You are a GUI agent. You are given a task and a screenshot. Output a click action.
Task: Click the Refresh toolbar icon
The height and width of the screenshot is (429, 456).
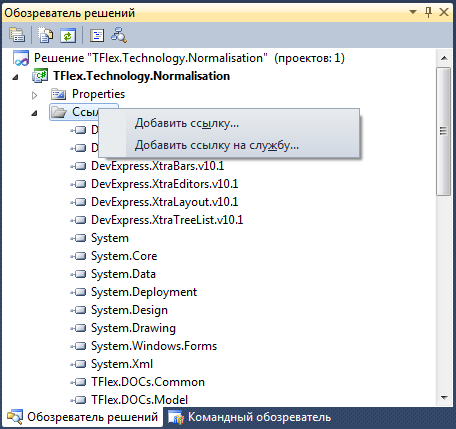pyautogui.click(x=68, y=35)
